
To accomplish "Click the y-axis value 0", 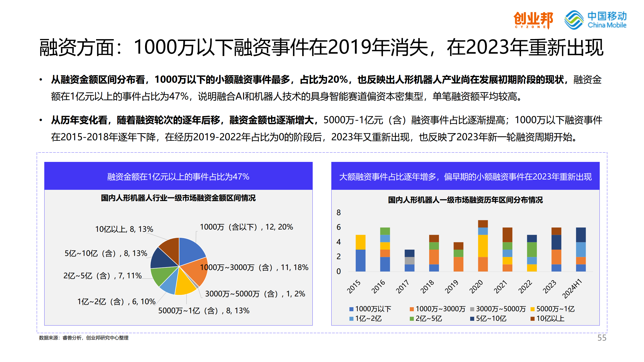I will point(339,271).
